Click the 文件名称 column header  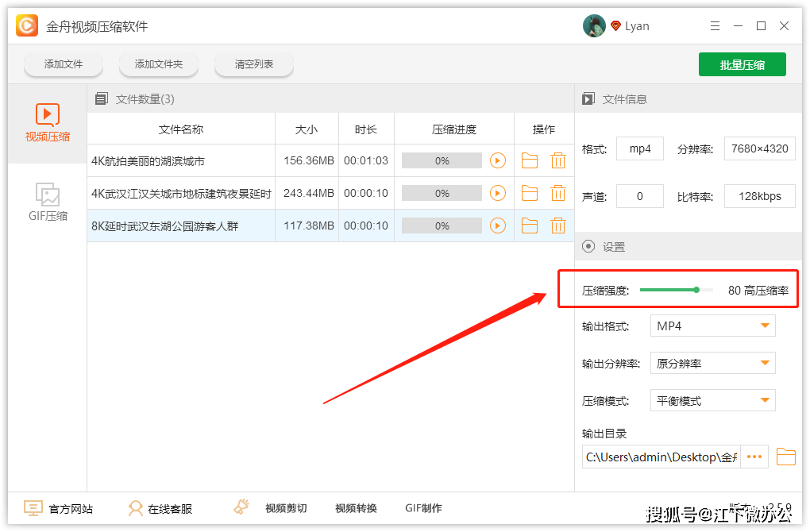(181, 129)
